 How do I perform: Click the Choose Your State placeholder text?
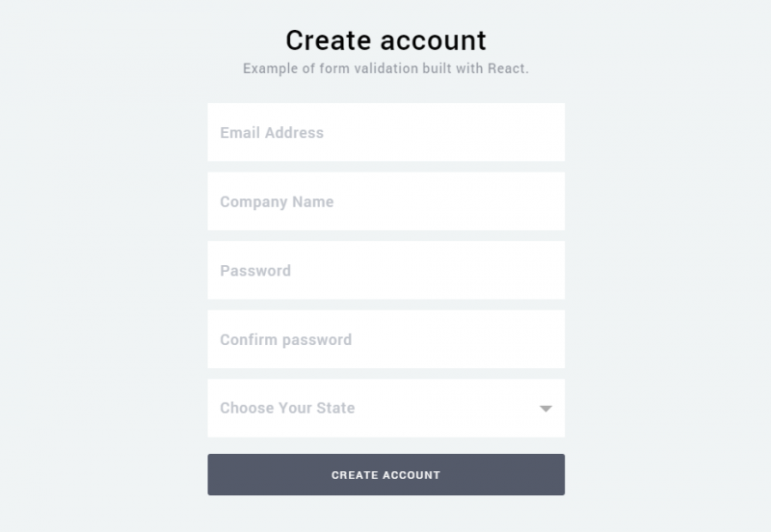click(x=287, y=409)
